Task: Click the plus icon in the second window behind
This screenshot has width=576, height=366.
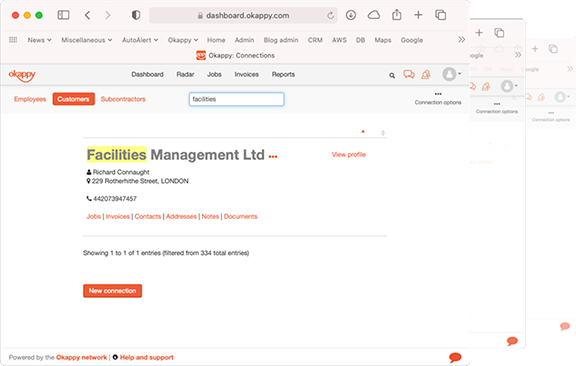Action: pyautogui.click(x=479, y=33)
